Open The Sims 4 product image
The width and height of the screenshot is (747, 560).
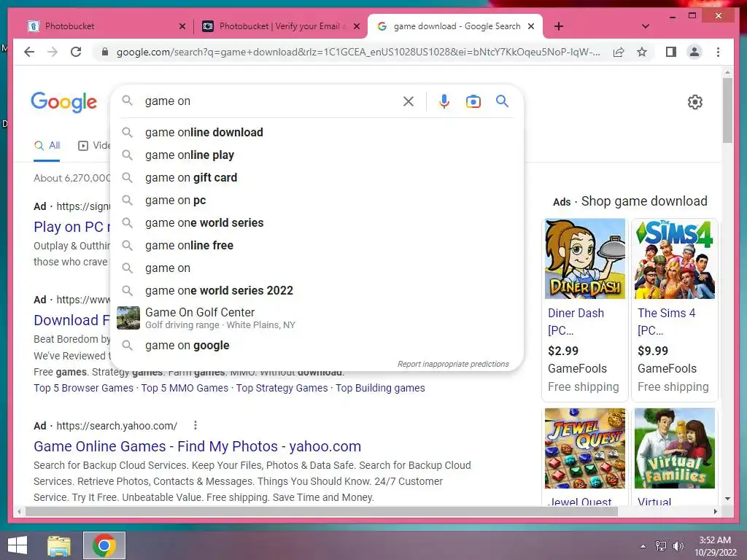[675, 259]
